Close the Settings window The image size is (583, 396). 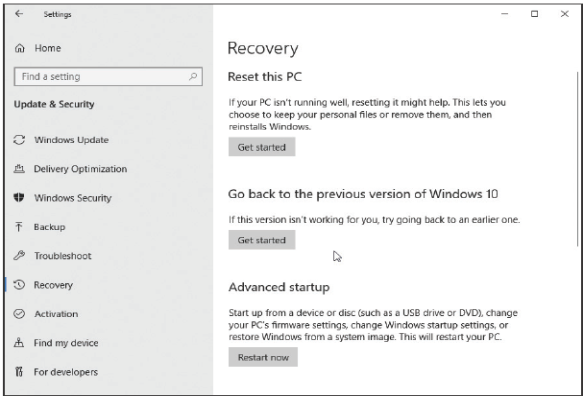(x=564, y=14)
